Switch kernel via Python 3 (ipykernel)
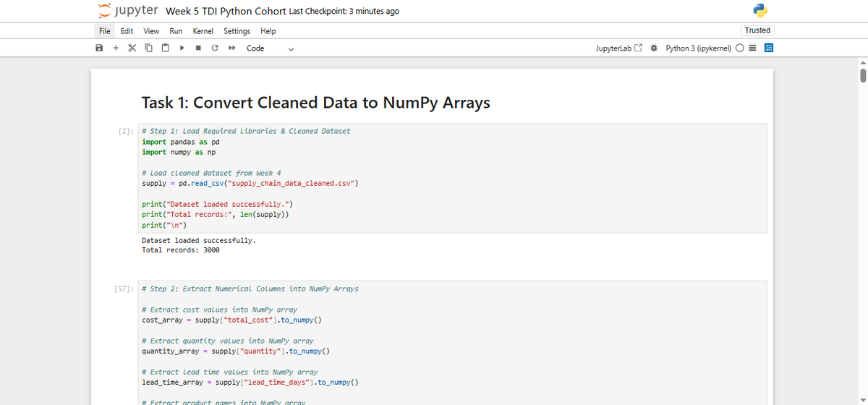The image size is (868, 405). pos(699,48)
